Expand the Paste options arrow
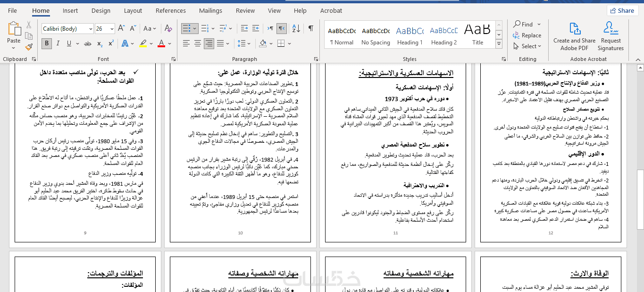The height and width of the screenshot is (292, 644). [14, 47]
